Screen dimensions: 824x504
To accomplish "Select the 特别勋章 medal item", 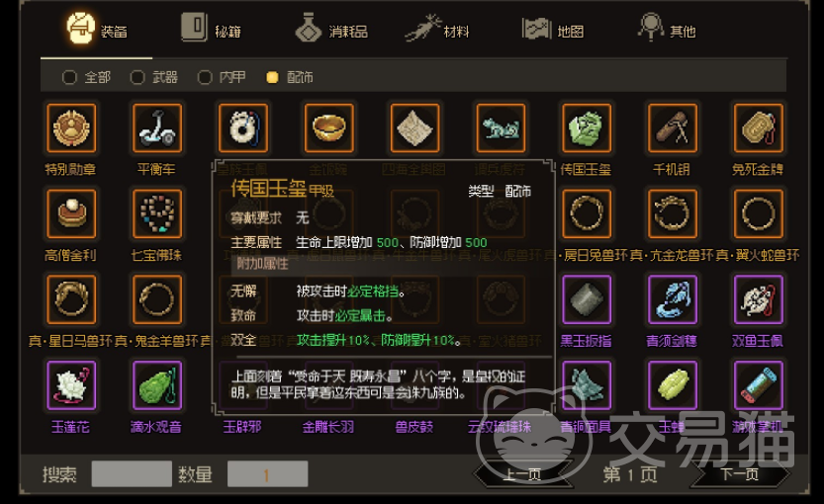I will coord(71,128).
